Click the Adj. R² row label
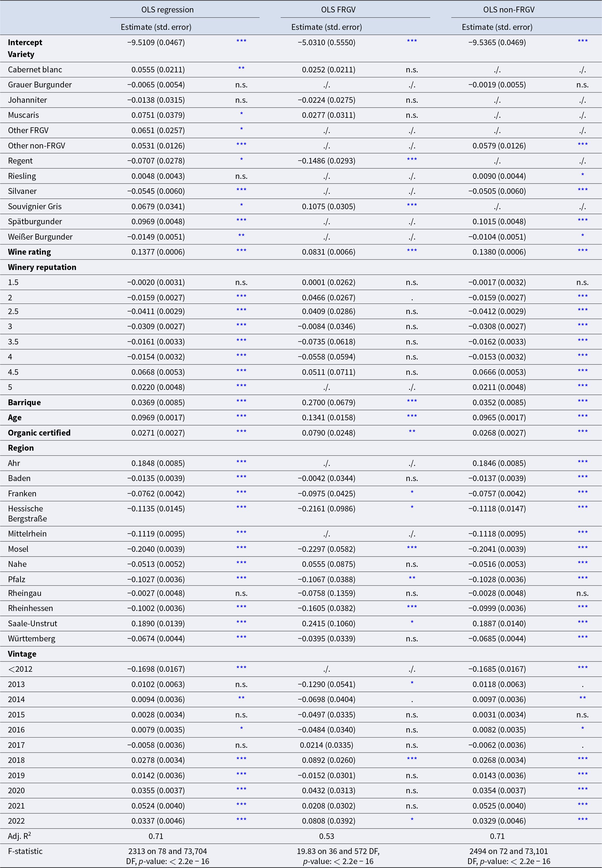The width and height of the screenshot is (602, 868). [19, 836]
